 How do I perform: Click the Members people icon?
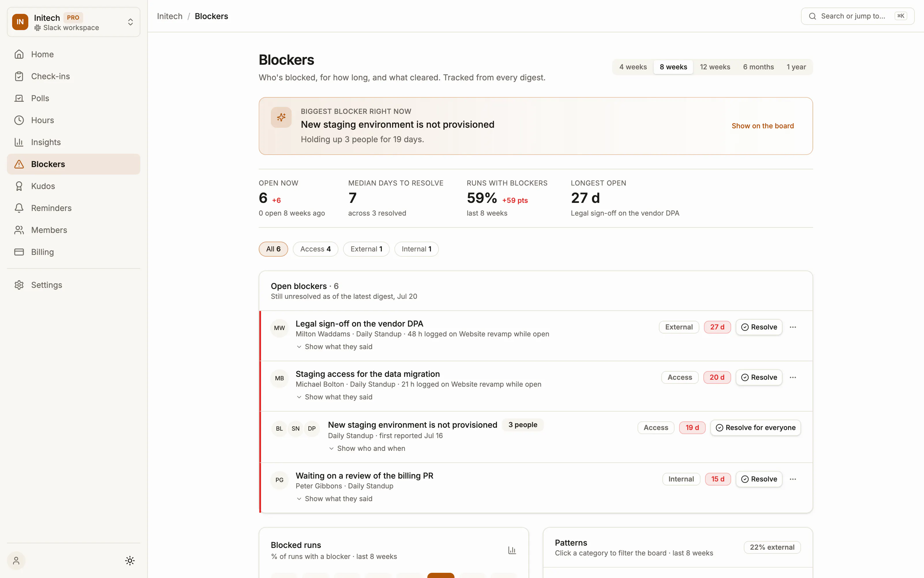[19, 230]
